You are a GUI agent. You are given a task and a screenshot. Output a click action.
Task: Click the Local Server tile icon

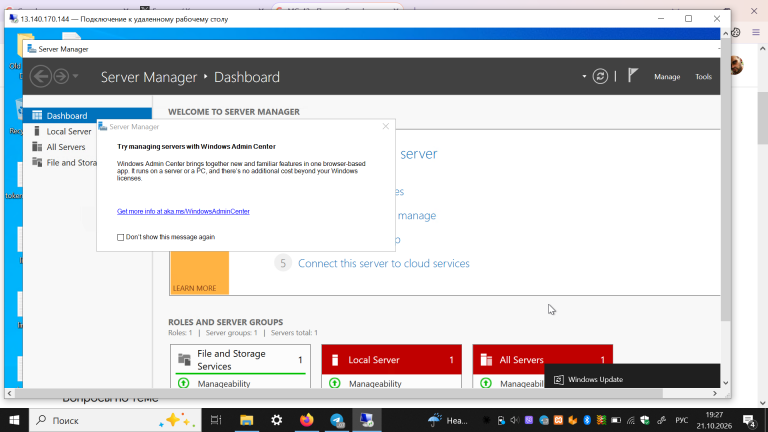(335, 360)
